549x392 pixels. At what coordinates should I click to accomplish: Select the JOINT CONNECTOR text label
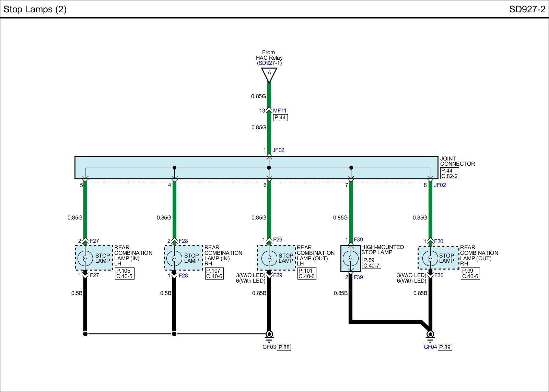pos(457,161)
